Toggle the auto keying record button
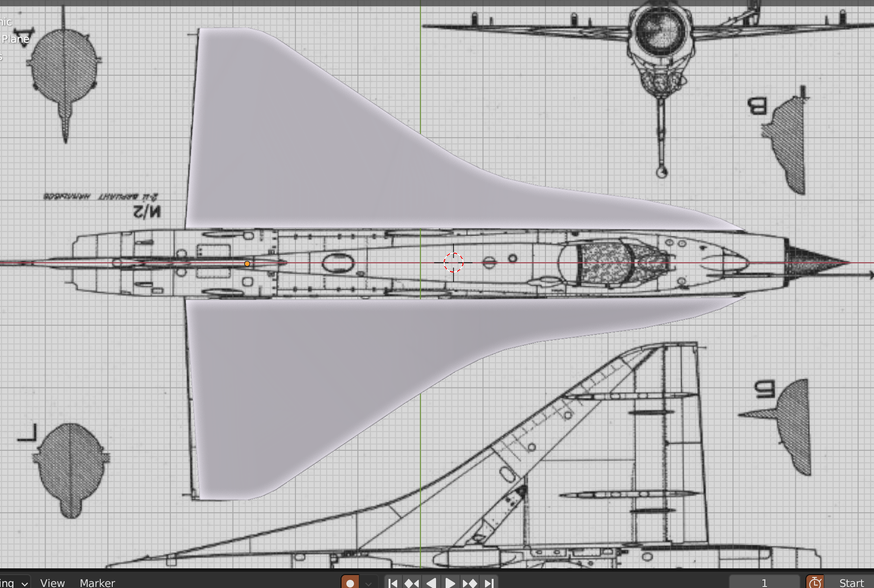Screen dimensions: 874x588 click(x=350, y=583)
